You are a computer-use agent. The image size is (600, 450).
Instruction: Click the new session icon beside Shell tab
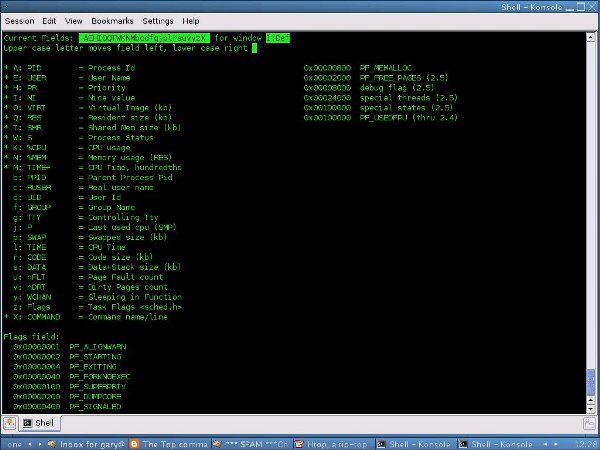click(x=9, y=423)
